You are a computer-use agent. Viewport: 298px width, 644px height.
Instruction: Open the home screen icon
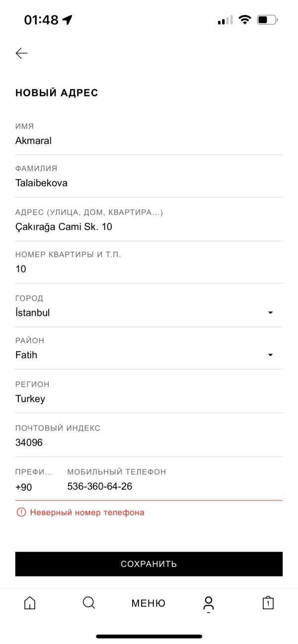(x=30, y=603)
